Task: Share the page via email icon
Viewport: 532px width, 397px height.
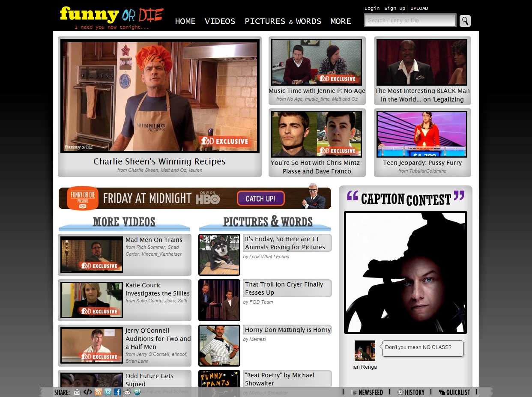Action: point(77,392)
